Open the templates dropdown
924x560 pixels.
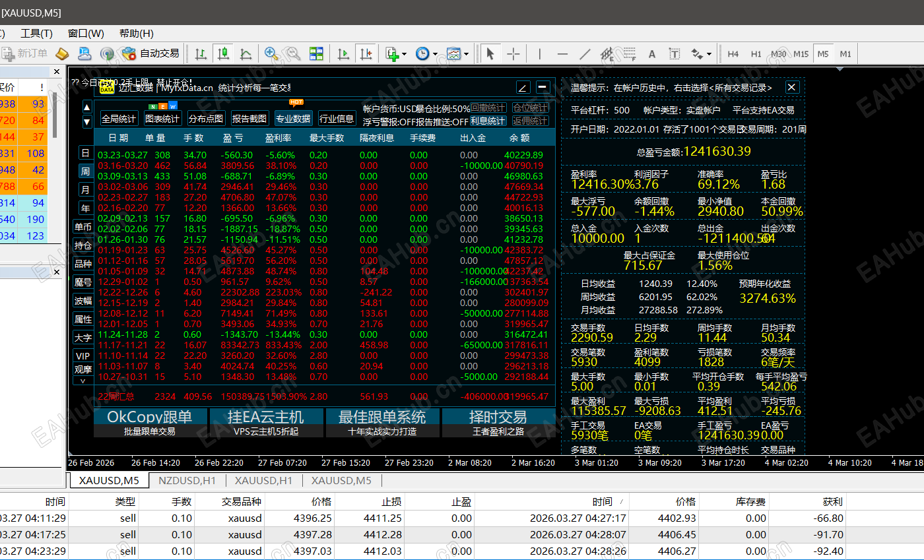tap(457, 53)
